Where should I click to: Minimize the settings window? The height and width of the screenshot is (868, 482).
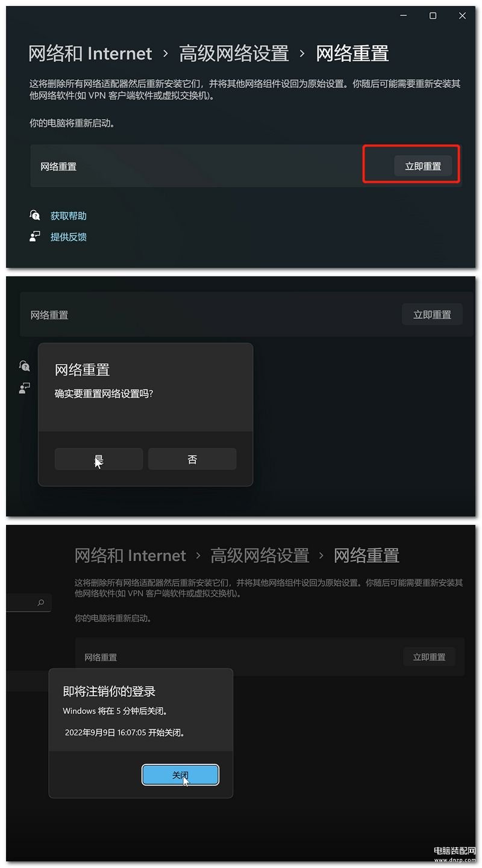click(403, 16)
